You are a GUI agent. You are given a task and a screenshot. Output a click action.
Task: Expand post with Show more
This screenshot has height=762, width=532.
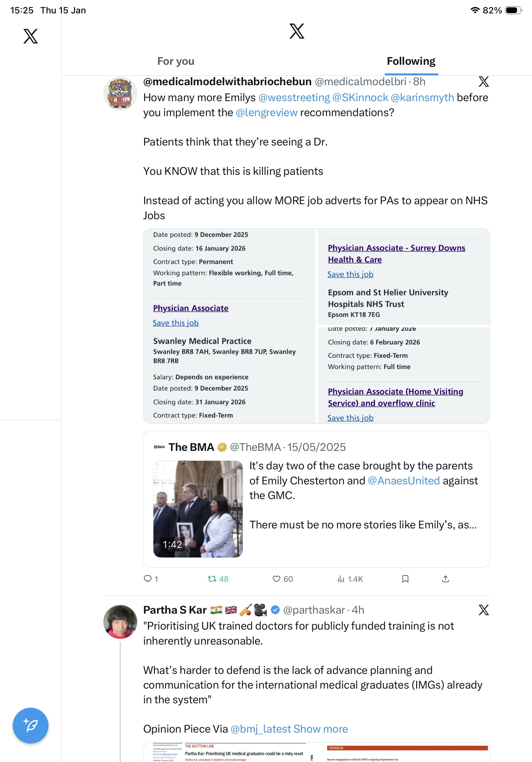(x=321, y=729)
